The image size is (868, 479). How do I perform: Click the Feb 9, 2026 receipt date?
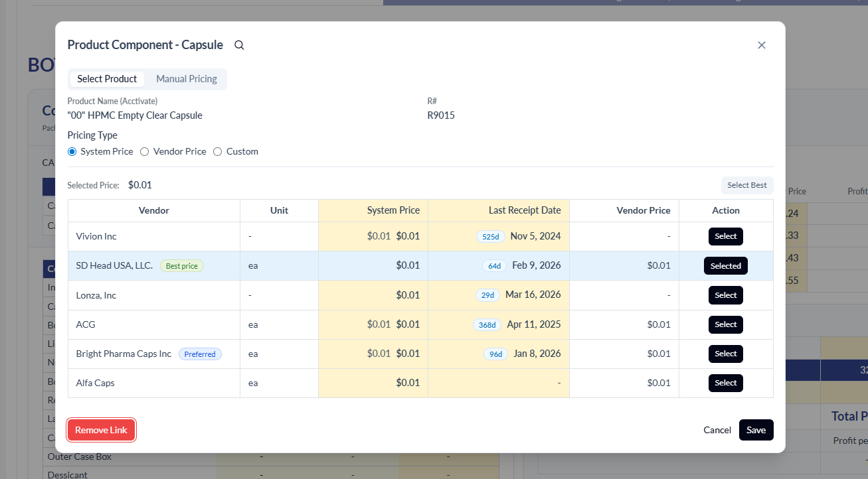537,265
